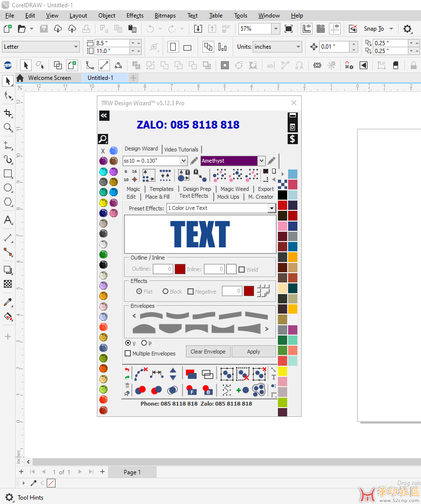
Task: Switch to the Video Tutorials tab
Action: coord(181,149)
